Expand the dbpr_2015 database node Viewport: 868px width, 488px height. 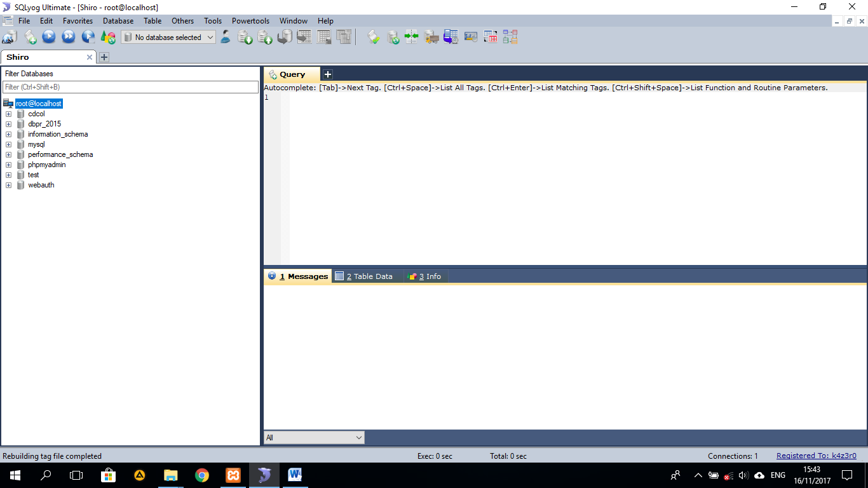tap(9, 125)
